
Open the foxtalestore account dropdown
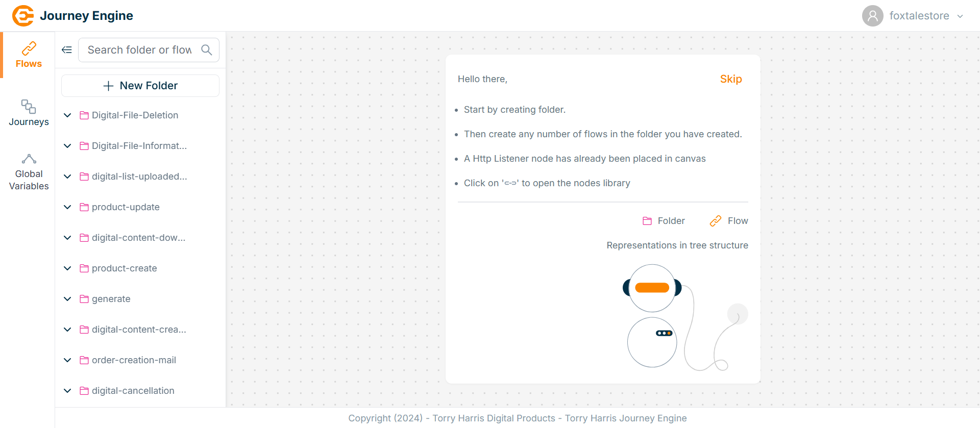point(960,16)
